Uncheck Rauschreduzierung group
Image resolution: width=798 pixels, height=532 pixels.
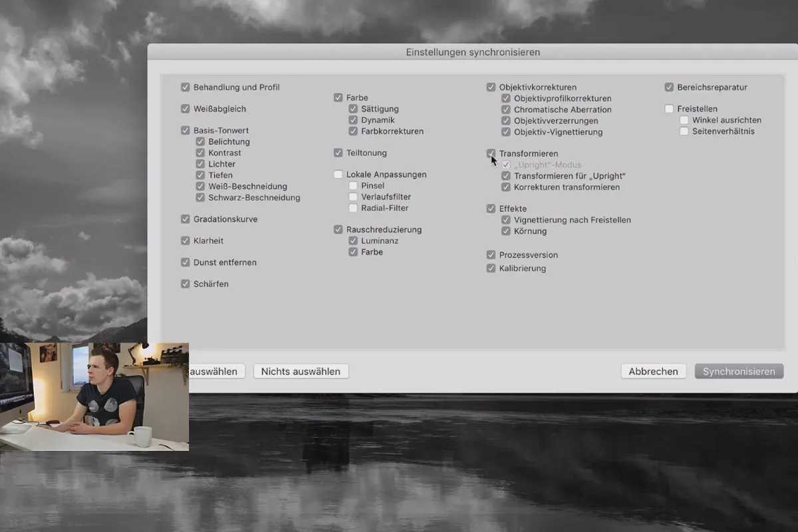pos(338,229)
